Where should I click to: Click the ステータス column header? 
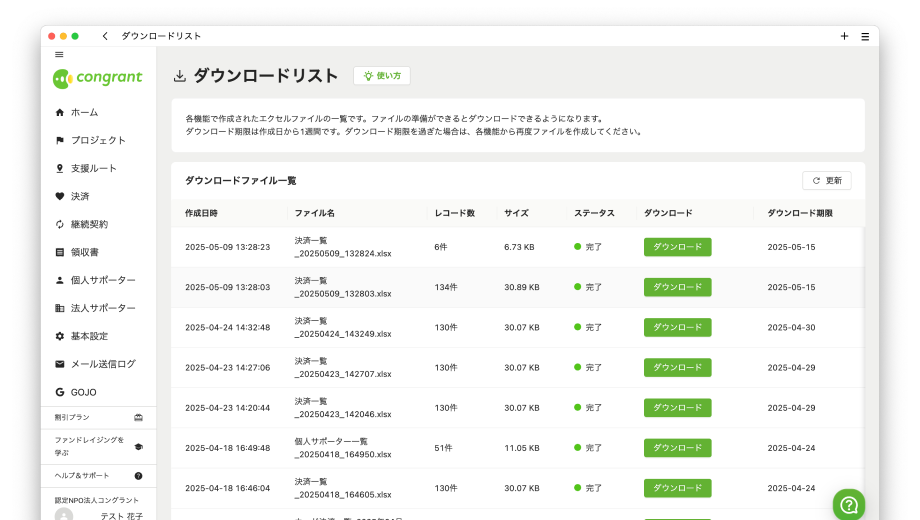tap(594, 213)
